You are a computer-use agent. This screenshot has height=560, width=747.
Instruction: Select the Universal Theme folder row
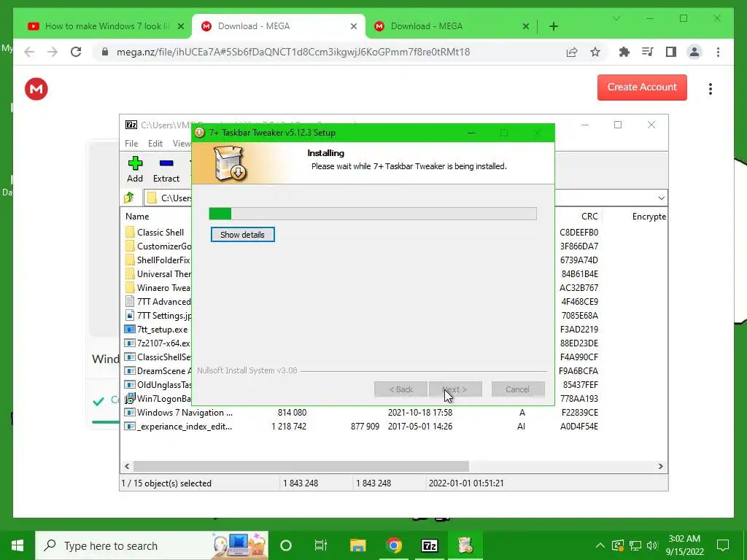[158, 274]
